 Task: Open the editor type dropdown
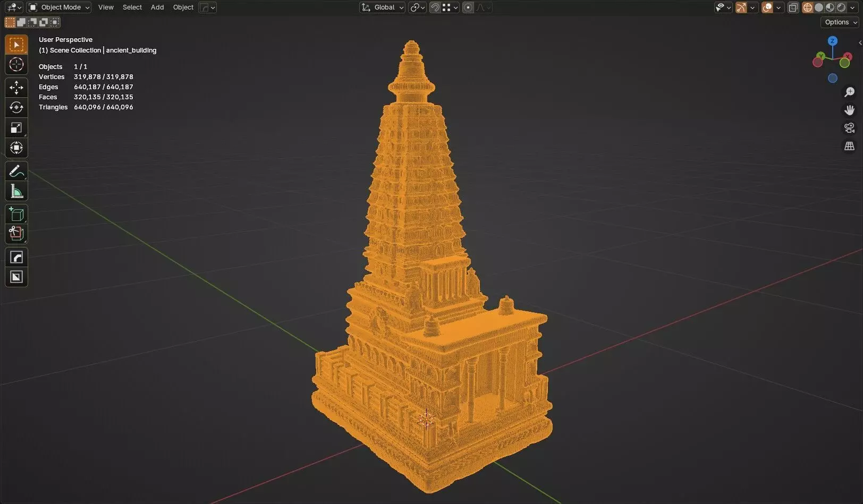[x=13, y=7]
